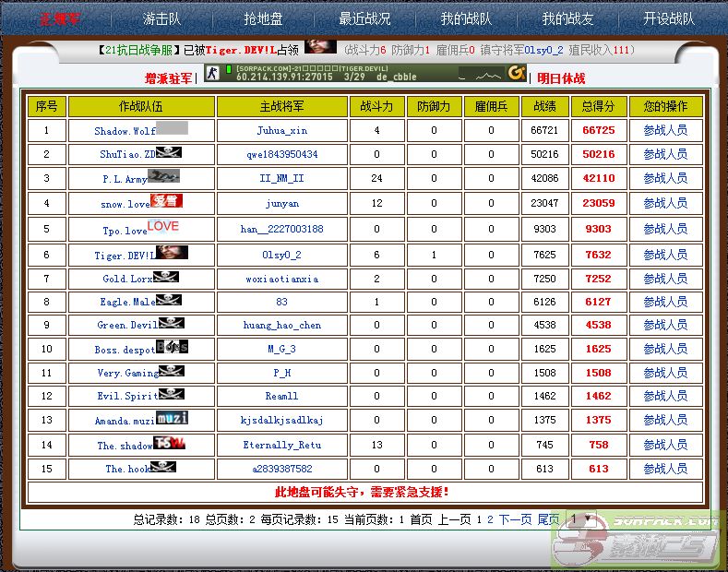View 参战人员 for Shadow.Wolf row
Screen dimensions: 728x572
[x=664, y=131]
